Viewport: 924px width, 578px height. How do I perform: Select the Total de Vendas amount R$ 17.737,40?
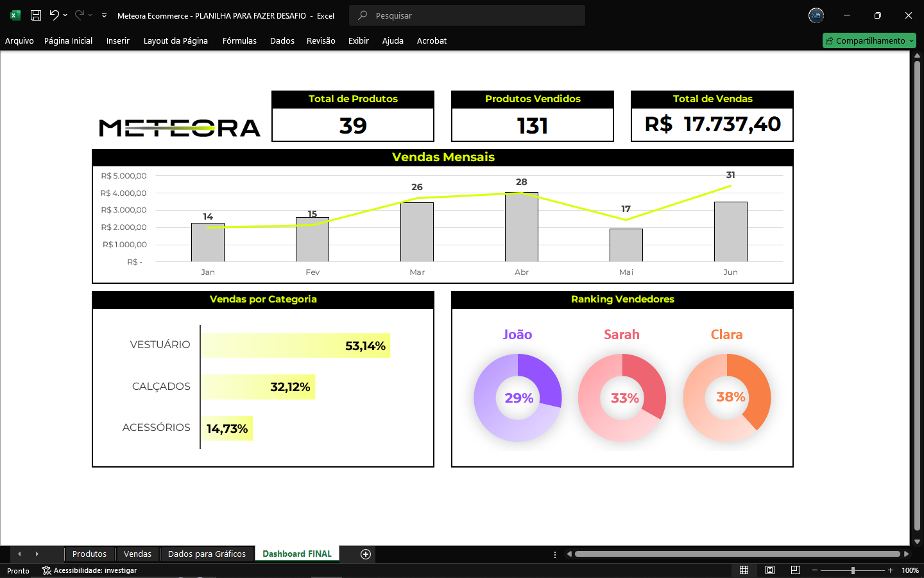712,124
